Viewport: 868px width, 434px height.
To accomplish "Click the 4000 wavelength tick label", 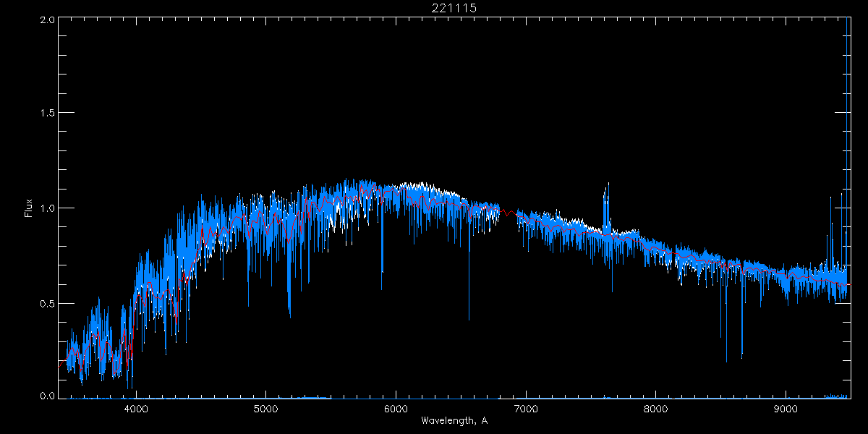I will pos(136,409).
